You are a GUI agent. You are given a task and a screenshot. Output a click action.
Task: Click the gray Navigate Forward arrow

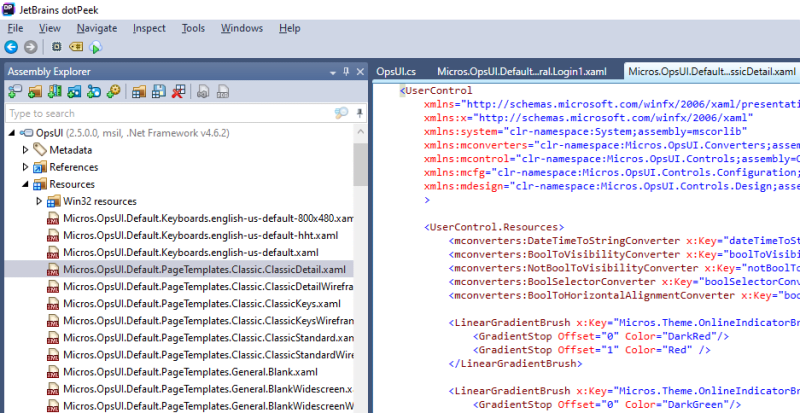coord(31,47)
